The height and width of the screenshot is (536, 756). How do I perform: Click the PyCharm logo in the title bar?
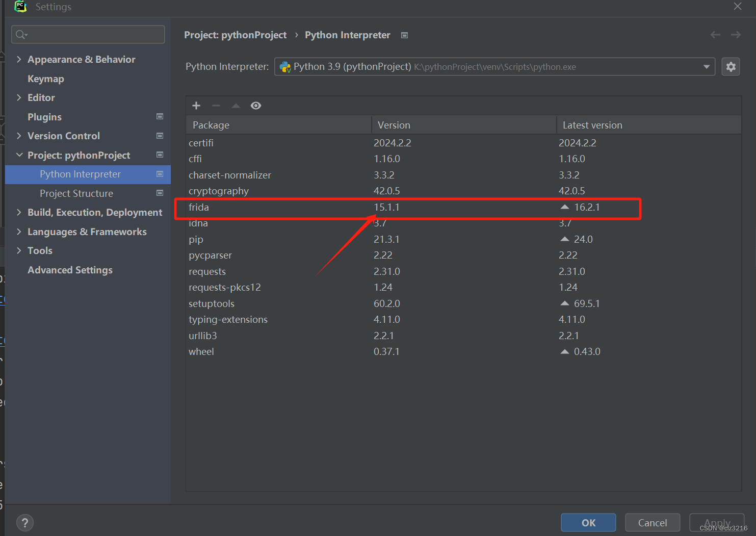(20, 7)
